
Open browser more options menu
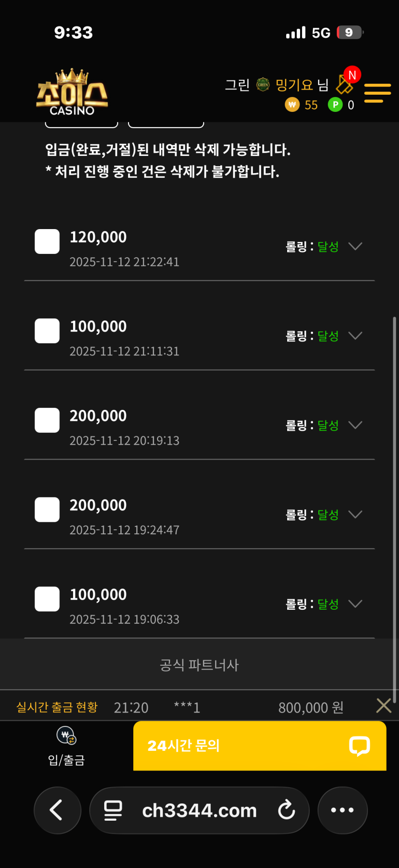(342, 810)
